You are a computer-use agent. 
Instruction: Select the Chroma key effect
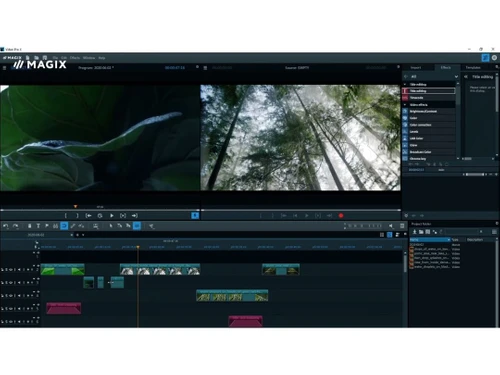pyautogui.click(x=429, y=159)
